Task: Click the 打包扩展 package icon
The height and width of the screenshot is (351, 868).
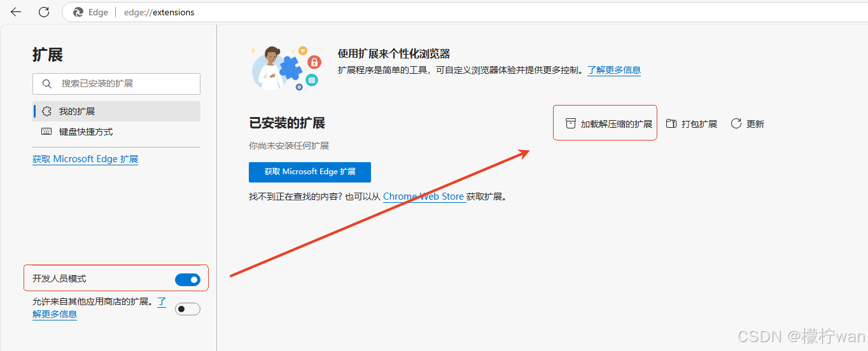Action: (x=671, y=123)
